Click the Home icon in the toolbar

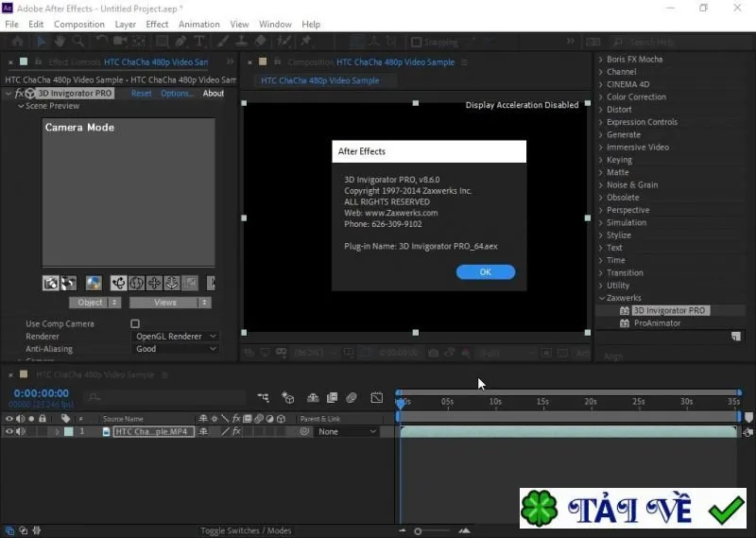click(x=17, y=42)
